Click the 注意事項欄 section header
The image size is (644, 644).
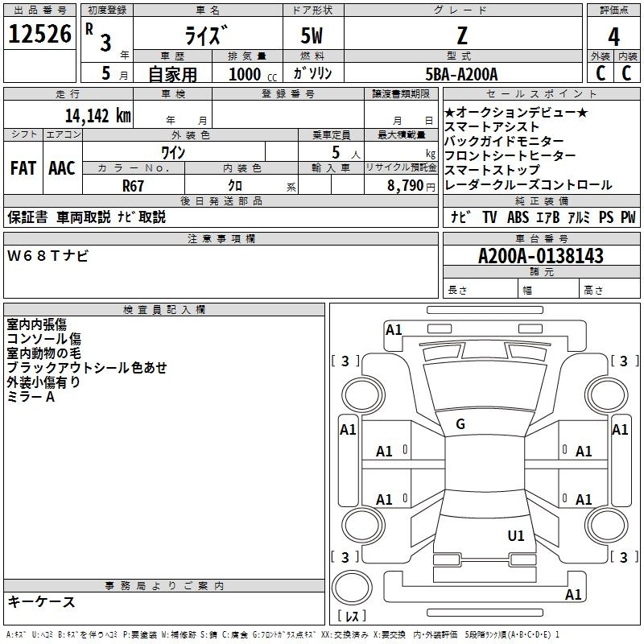221,238
